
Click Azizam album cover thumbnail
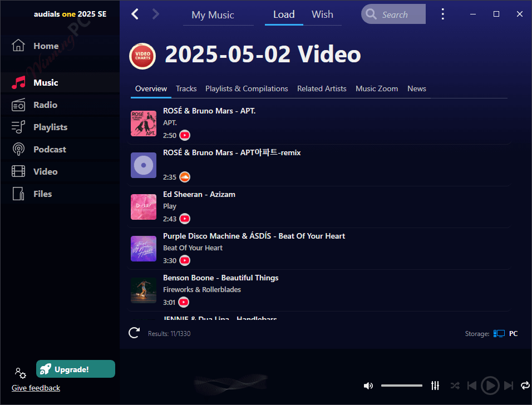144,207
